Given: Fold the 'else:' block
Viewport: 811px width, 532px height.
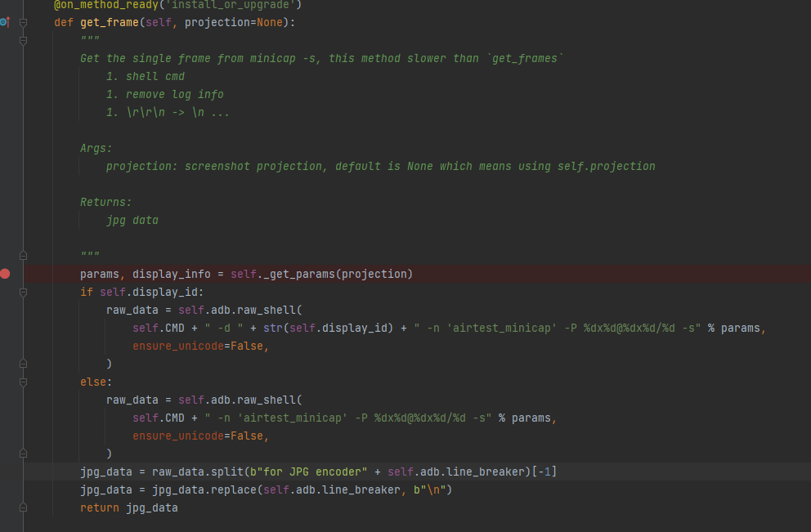Looking at the screenshot, I should coord(23,382).
